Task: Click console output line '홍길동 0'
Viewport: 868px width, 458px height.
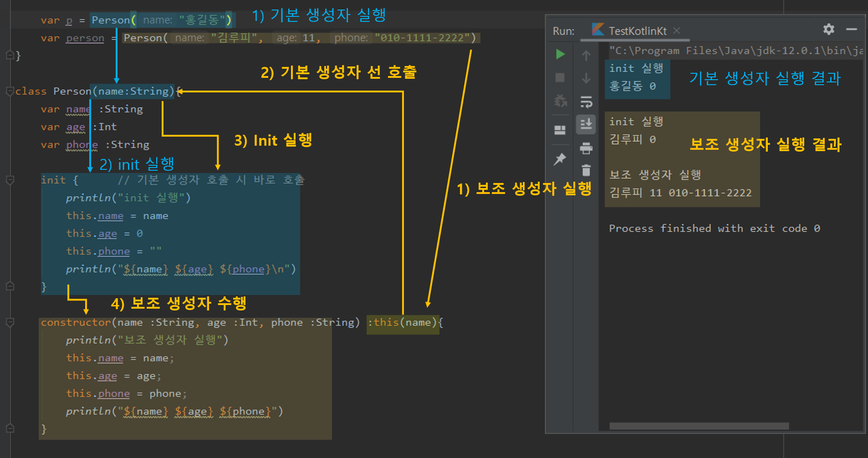Action: [x=633, y=86]
